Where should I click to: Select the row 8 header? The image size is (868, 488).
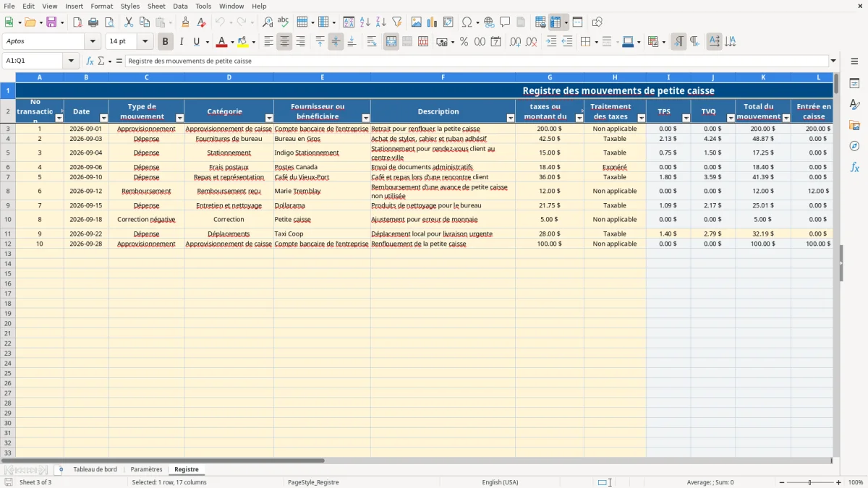point(8,192)
